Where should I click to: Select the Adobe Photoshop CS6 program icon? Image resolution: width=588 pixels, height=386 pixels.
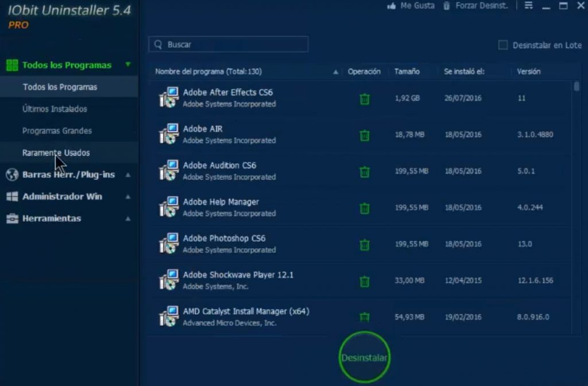169,243
